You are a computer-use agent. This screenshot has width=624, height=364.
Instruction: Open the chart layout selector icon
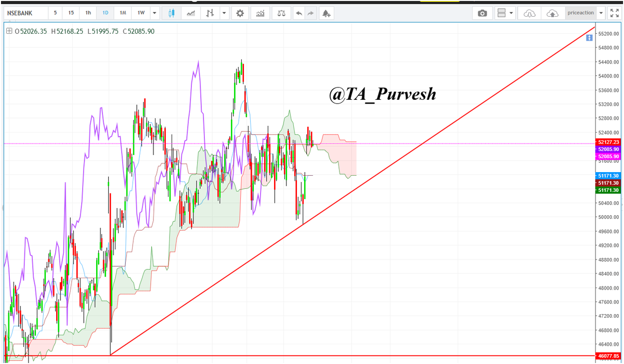[x=501, y=13]
